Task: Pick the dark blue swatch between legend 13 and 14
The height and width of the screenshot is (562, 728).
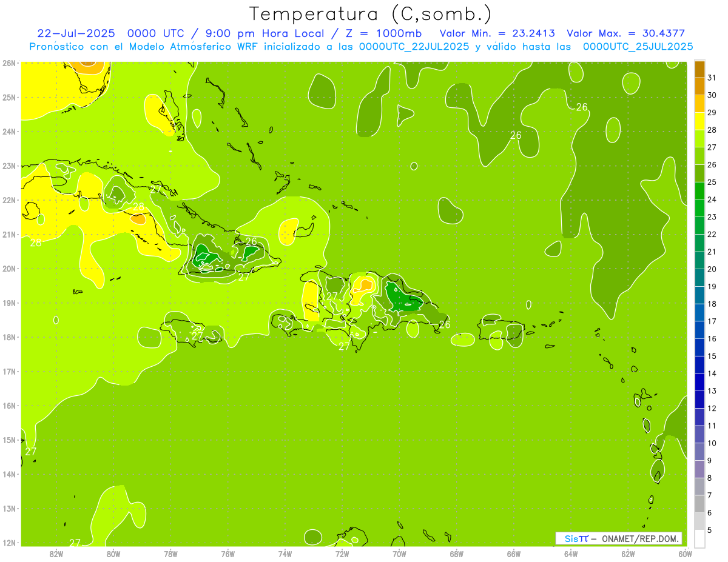Action: [699, 382]
